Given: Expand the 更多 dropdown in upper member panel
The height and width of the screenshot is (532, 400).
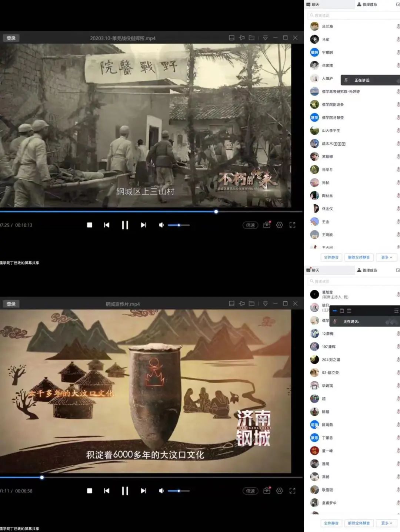Looking at the screenshot, I should tap(386, 257).
